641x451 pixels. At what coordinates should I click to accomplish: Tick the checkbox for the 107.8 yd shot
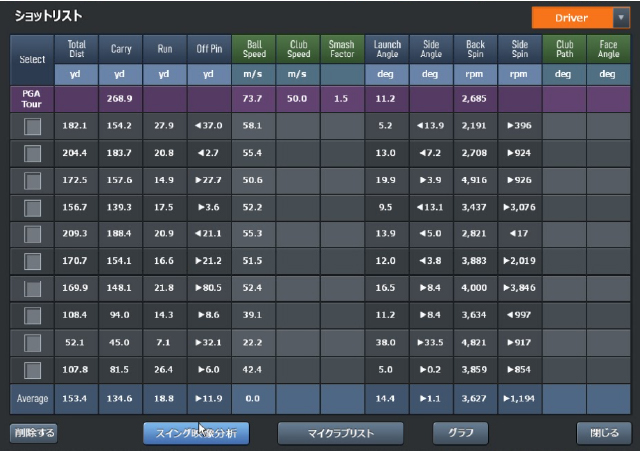33,370
